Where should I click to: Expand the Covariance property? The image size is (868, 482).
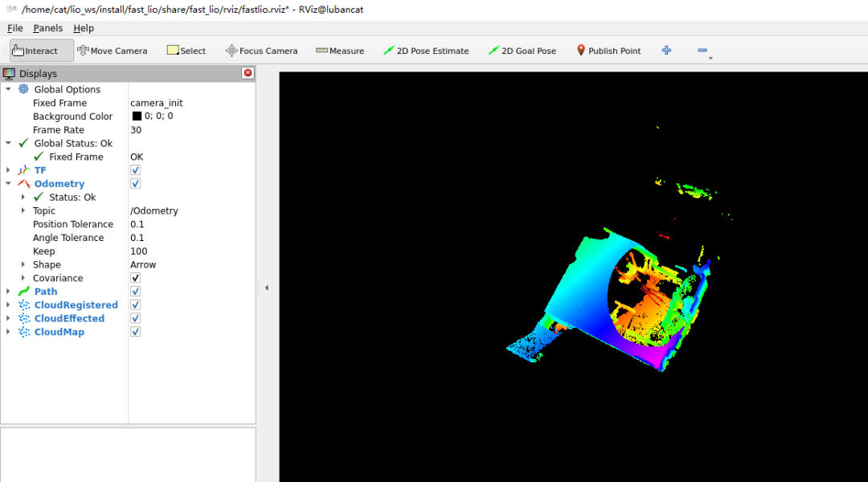23,278
